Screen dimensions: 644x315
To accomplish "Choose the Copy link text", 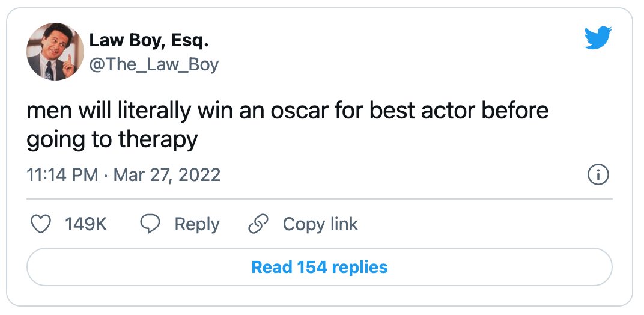I will coord(320,225).
